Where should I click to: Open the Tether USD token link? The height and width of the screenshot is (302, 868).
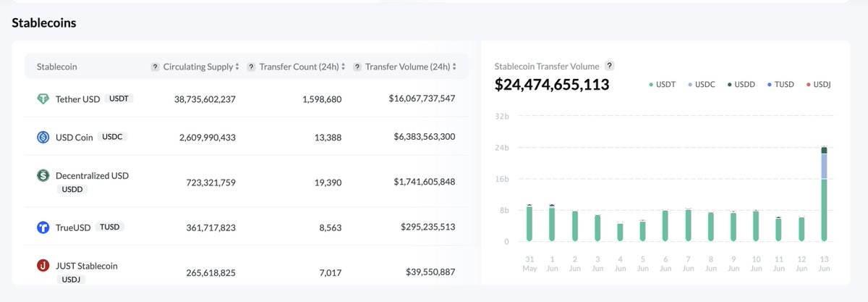click(77, 99)
